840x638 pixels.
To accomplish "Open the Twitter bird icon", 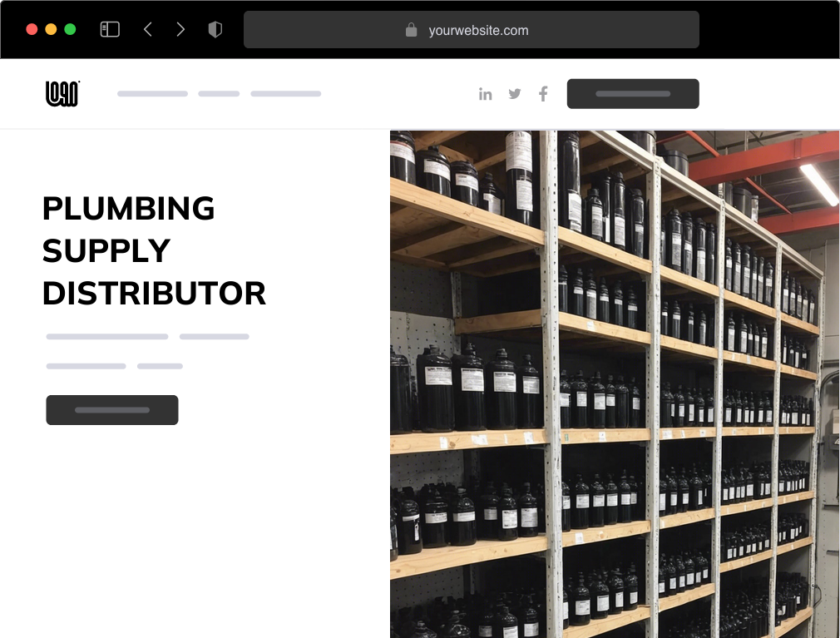I will click(x=515, y=94).
